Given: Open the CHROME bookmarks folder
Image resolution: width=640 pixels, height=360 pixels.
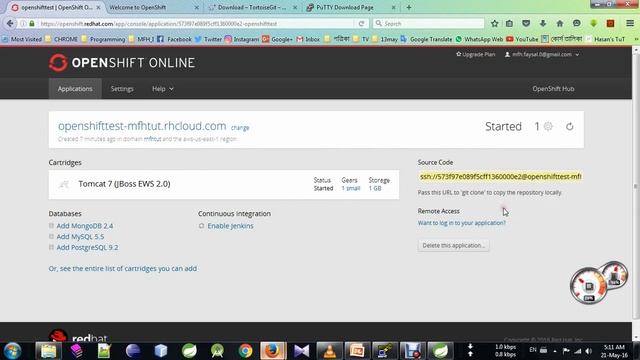Looking at the screenshot, I should pos(61,39).
